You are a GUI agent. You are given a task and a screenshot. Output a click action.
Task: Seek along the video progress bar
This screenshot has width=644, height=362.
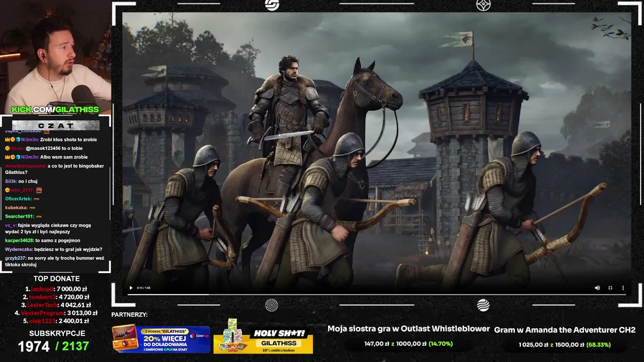coord(376,294)
